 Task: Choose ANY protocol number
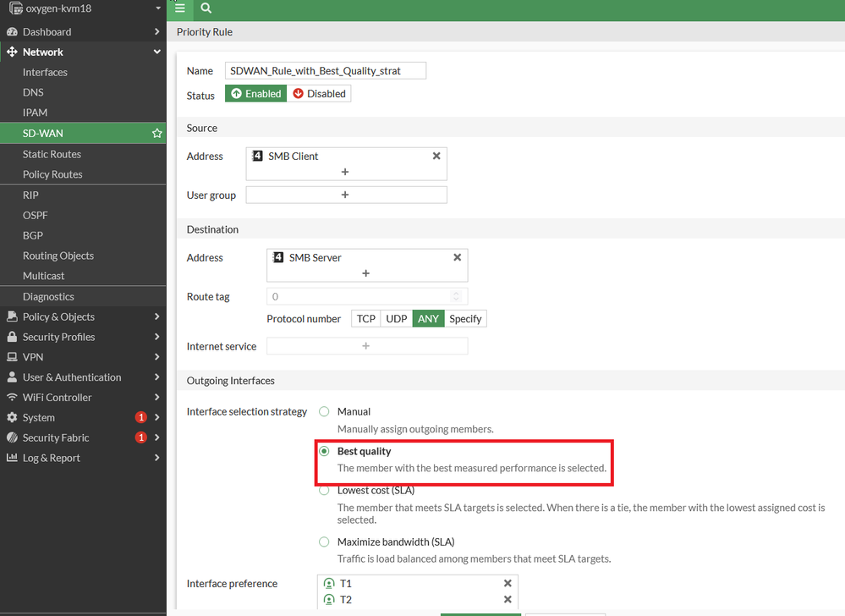[x=429, y=318]
